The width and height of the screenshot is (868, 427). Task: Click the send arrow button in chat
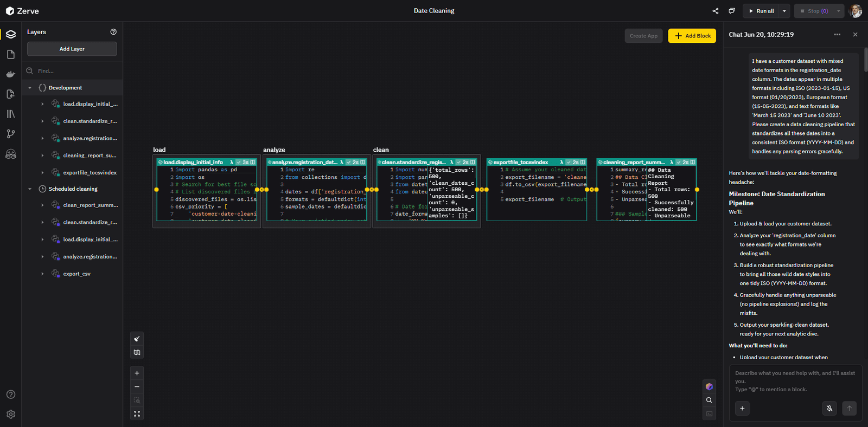point(850,408)
